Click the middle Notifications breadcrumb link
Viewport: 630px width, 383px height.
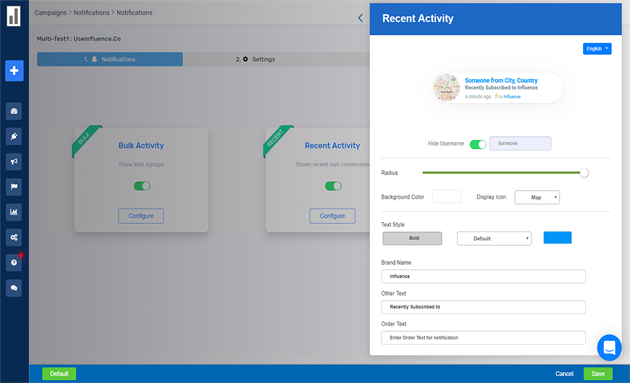(91, 12)
